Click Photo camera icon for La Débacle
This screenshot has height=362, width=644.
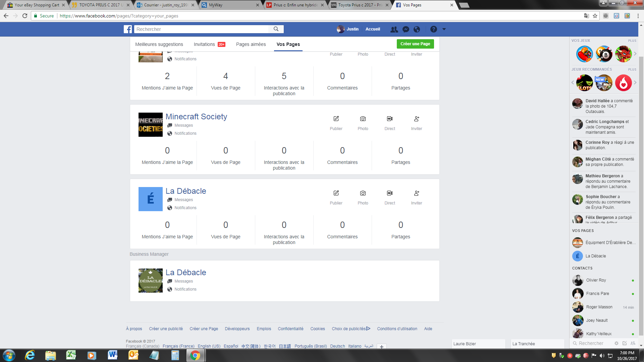[363, 193]
